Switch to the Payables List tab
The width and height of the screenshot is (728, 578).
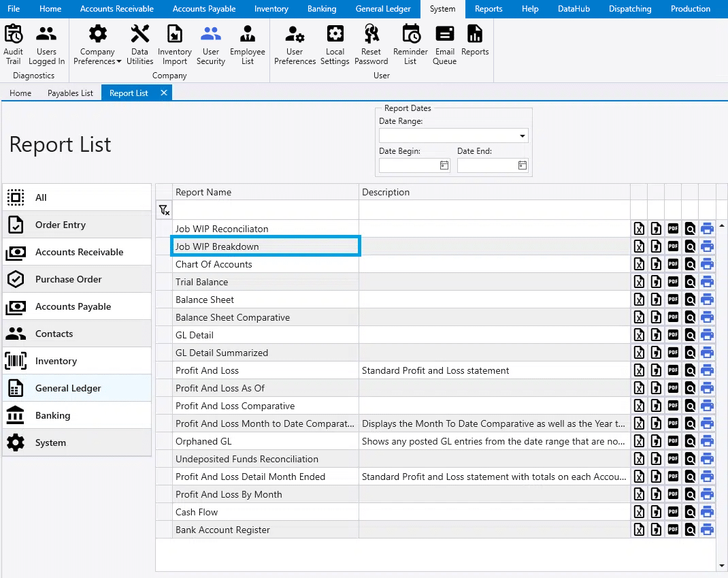70,93
